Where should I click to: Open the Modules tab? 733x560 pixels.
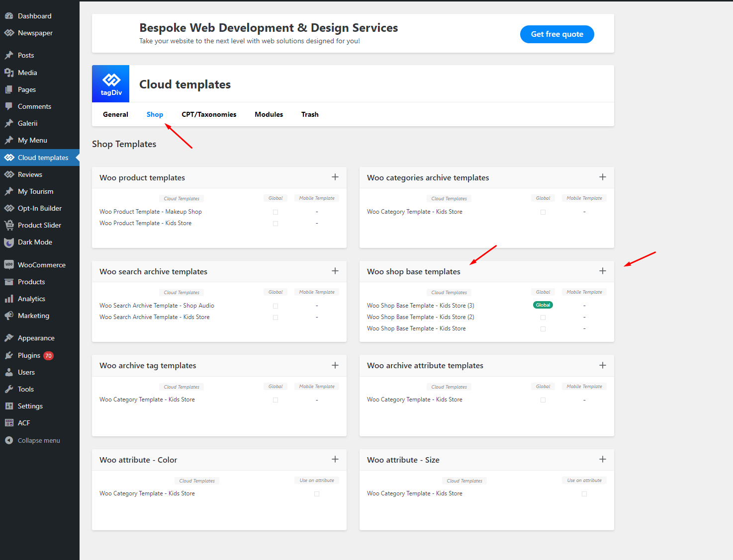(x=269, y=114)
